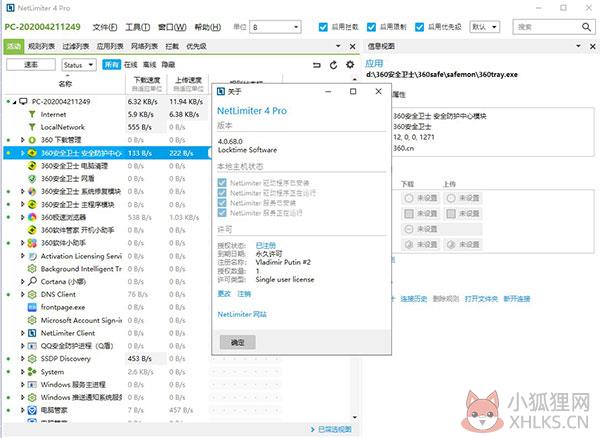Click the refresh icon in activity toolbar
Image resolution: width=600 pixels, height=438 pixels.
333,65
